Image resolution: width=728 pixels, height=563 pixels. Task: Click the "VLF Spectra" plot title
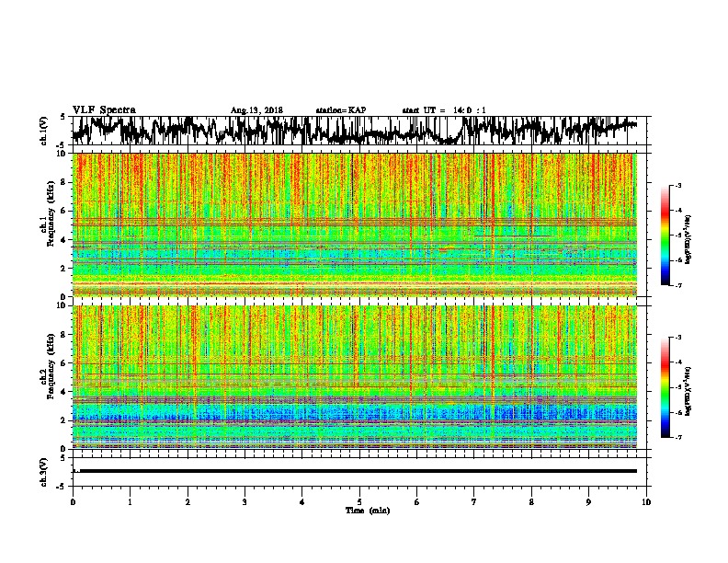click(x=104, y=110)
